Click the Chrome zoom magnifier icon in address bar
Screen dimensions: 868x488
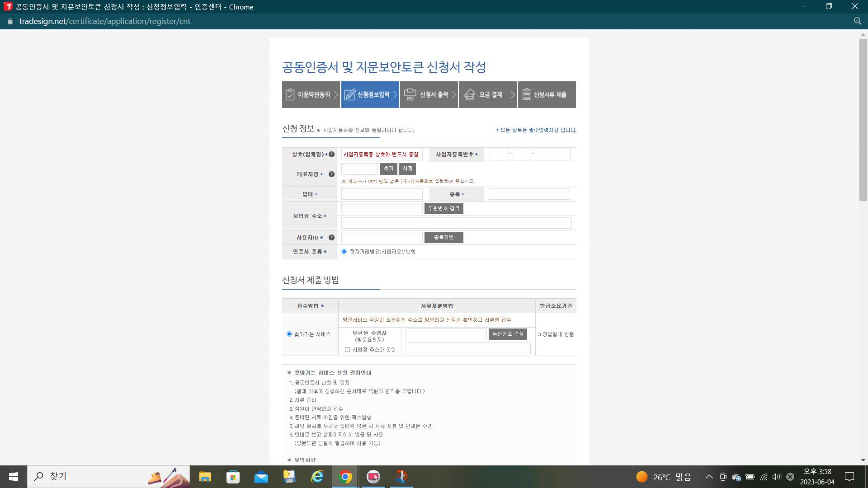[x=857, y=21]
